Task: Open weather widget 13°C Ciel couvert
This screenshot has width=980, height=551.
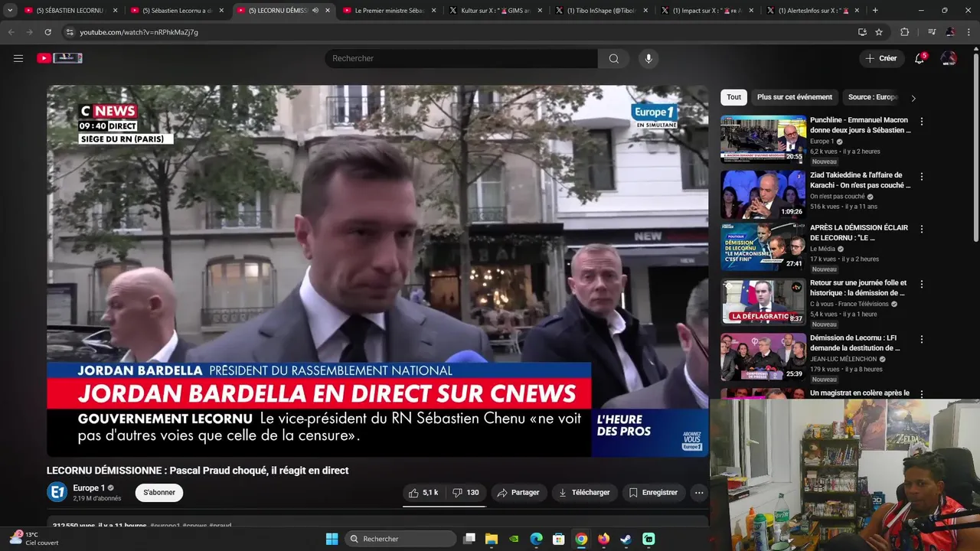Action: click(34, 539)
